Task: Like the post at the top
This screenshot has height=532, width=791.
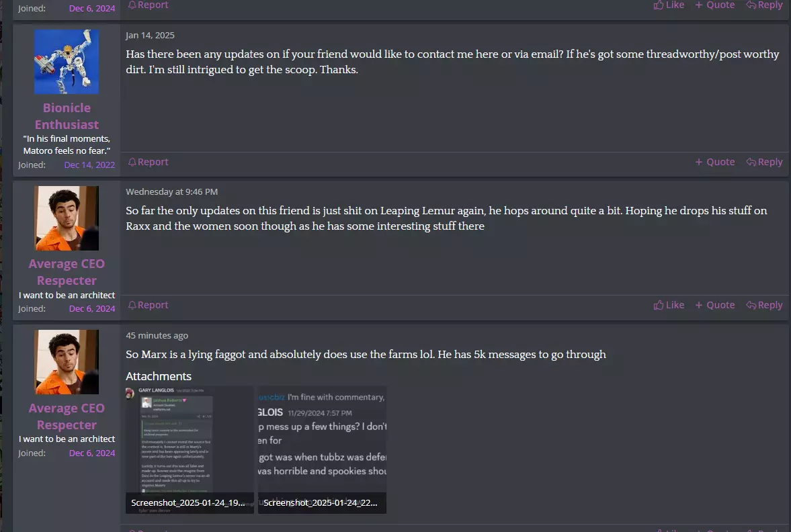Action: point(669,5)
